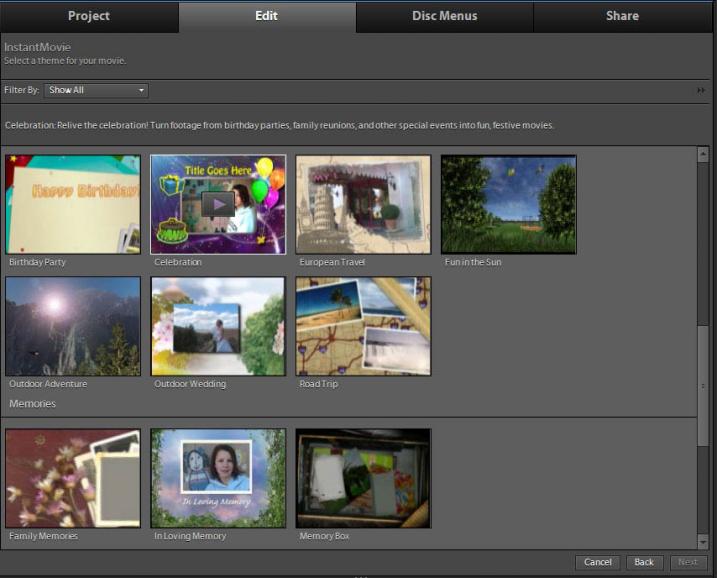Switch to the Project tab
Screen dimensions: 717x578
pos(89,16)
